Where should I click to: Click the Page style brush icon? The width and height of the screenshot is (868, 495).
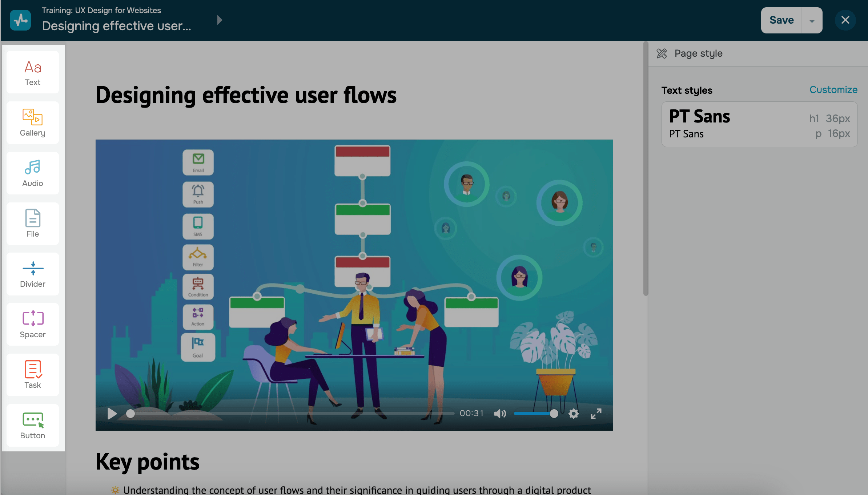pos(662,53)
